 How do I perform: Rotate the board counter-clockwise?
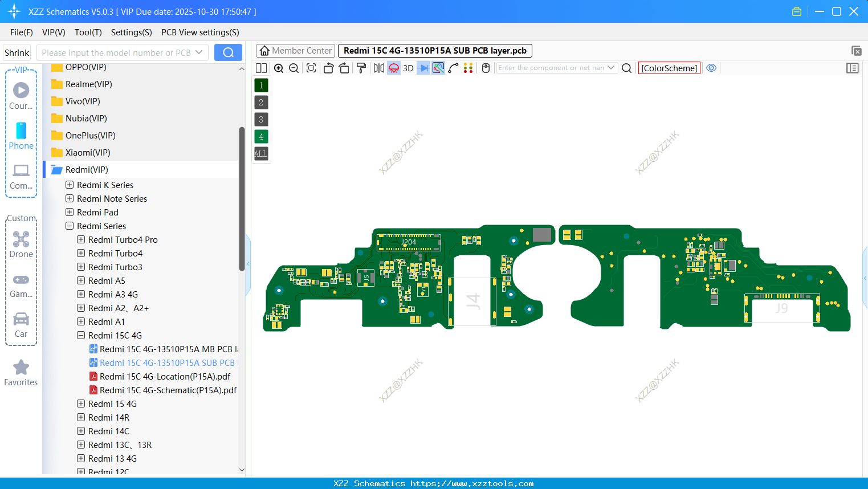pyautogui.click(x=328, y=68)
